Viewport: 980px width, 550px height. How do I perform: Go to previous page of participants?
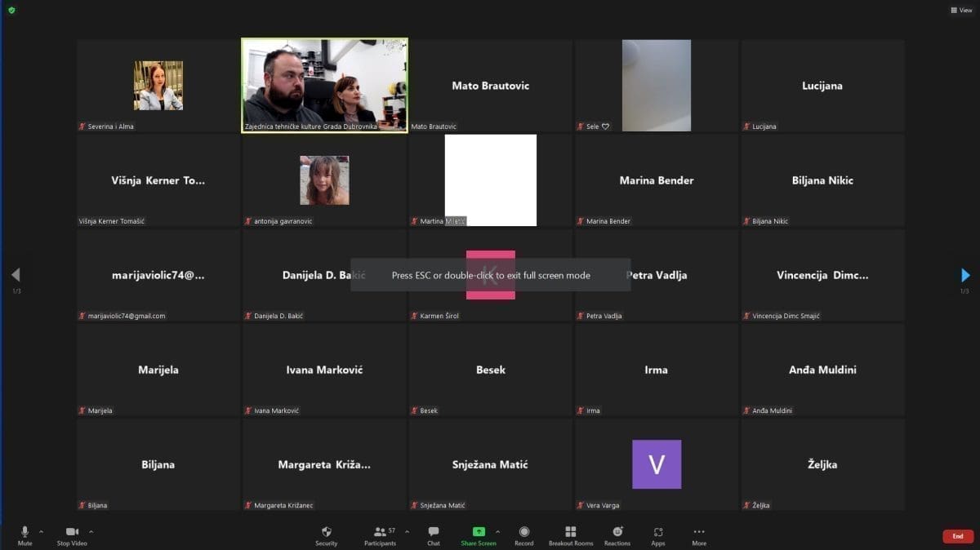[x=15, y=275]
